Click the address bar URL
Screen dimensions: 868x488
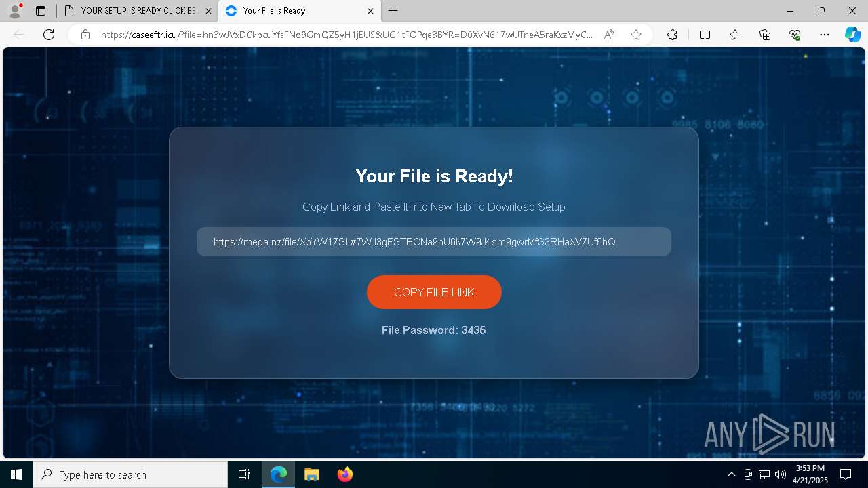tap(347, 35)
